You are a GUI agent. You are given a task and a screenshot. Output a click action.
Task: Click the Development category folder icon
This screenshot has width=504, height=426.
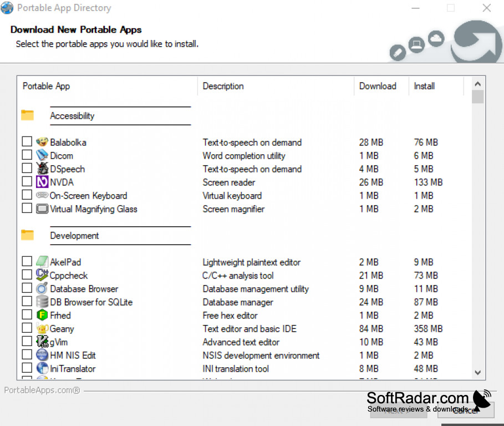click(x=27, y=235)
